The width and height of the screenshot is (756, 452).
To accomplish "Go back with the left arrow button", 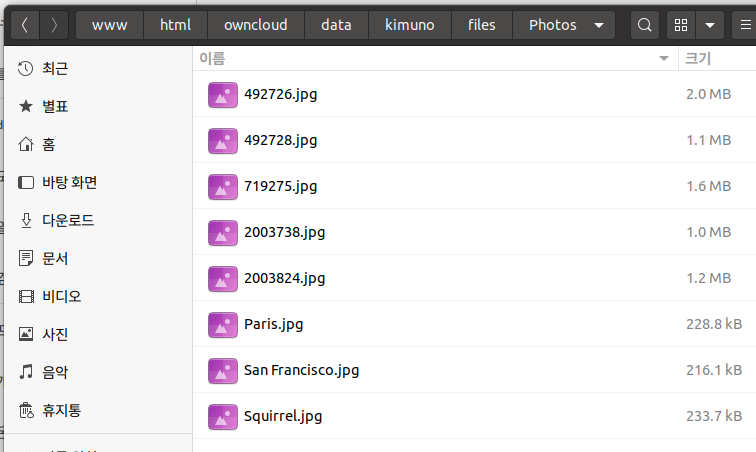I will click(x=25, y=25).
